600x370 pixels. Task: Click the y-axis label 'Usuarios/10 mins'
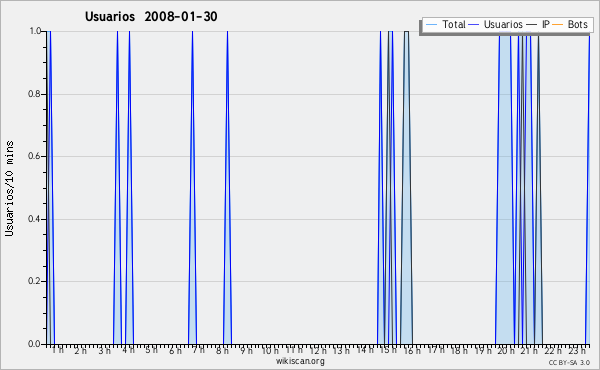(x=9, y=188)
